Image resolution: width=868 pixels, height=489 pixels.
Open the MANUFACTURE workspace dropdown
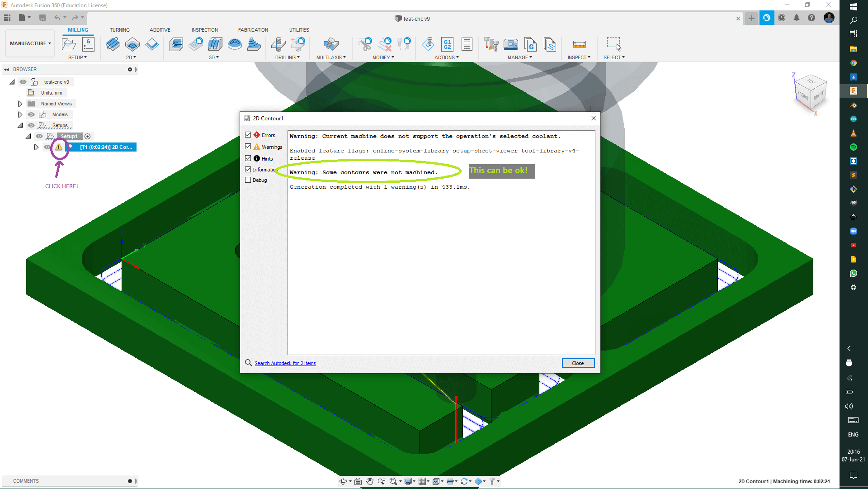(x=30, y=43)
